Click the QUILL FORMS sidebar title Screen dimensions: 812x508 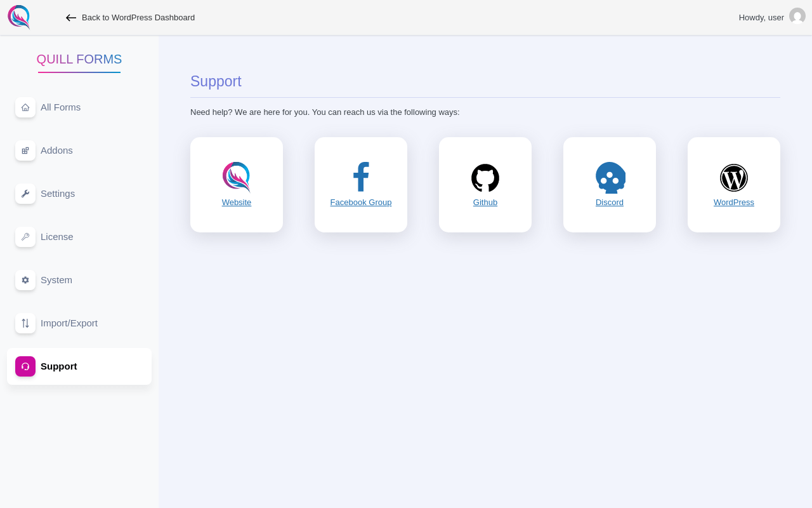[x=79, y=59]
